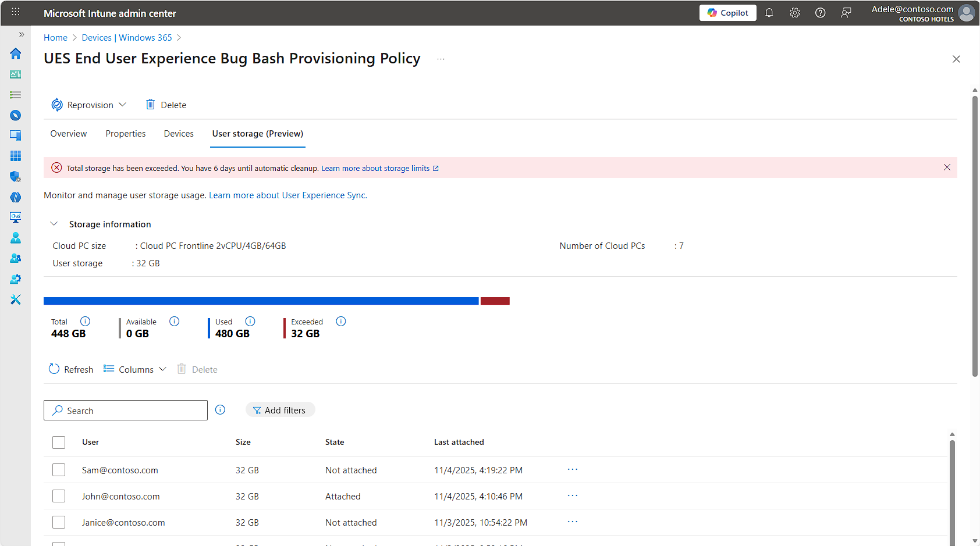Open notifications bell icon
Viewport: 980px width, 546px height.
769,12
